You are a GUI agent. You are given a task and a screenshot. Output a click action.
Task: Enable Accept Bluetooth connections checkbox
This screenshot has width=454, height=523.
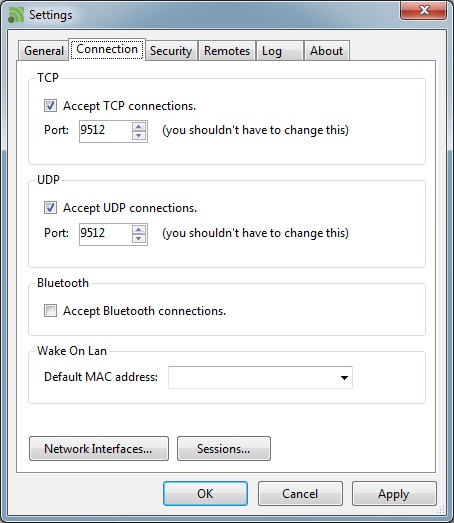pos(50,311)
